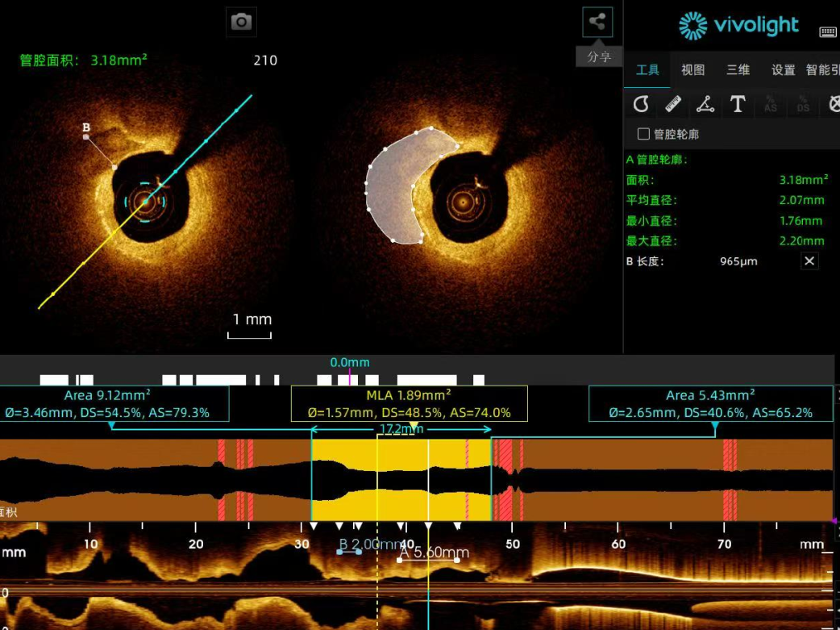Click the MLA 1.89mm² info box
This screenshot has height=630, width=840.
coord(410,404)
